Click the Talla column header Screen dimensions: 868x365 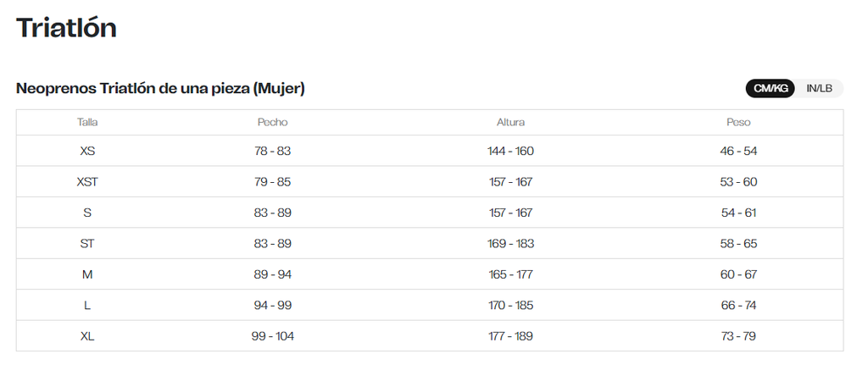(x=87, y=122)
